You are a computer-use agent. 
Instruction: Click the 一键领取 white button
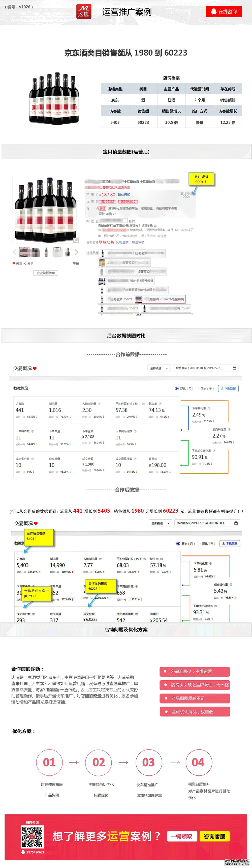(182, 836)
